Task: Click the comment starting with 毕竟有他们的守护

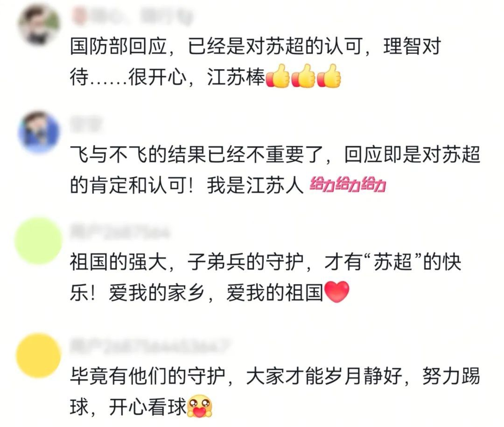Action: pos(275,391)
